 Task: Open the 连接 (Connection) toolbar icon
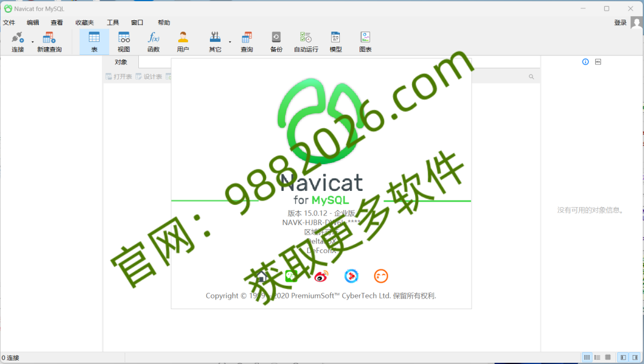[x=18, y=42]
